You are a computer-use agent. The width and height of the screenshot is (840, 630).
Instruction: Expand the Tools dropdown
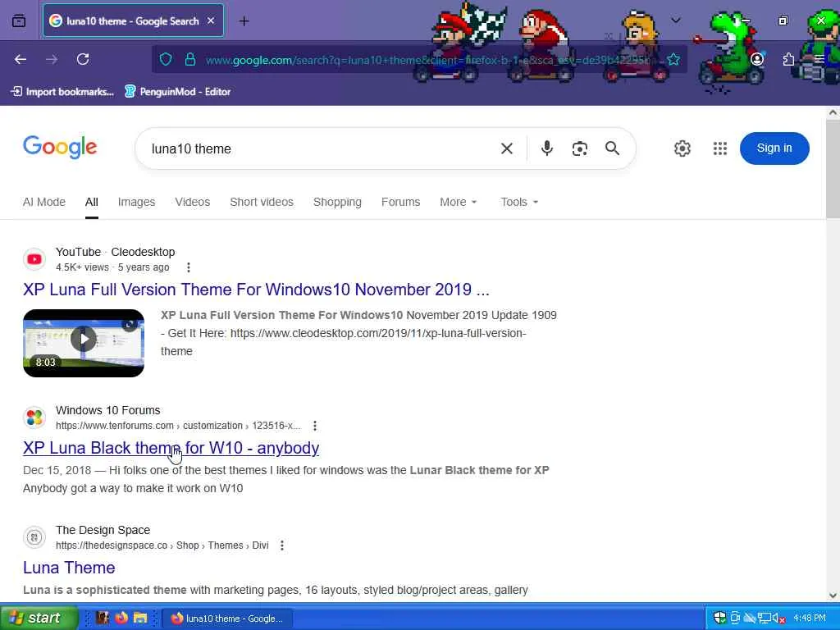(x=519, y=202)
